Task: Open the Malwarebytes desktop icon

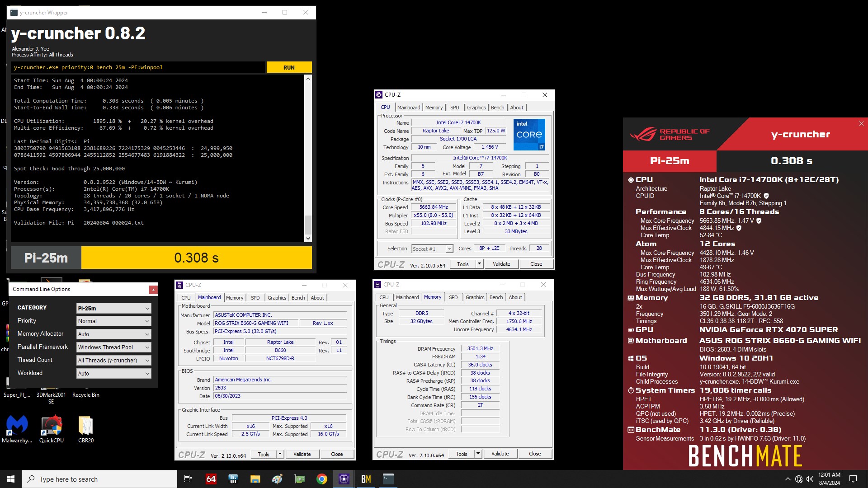Action: [17, 429]
